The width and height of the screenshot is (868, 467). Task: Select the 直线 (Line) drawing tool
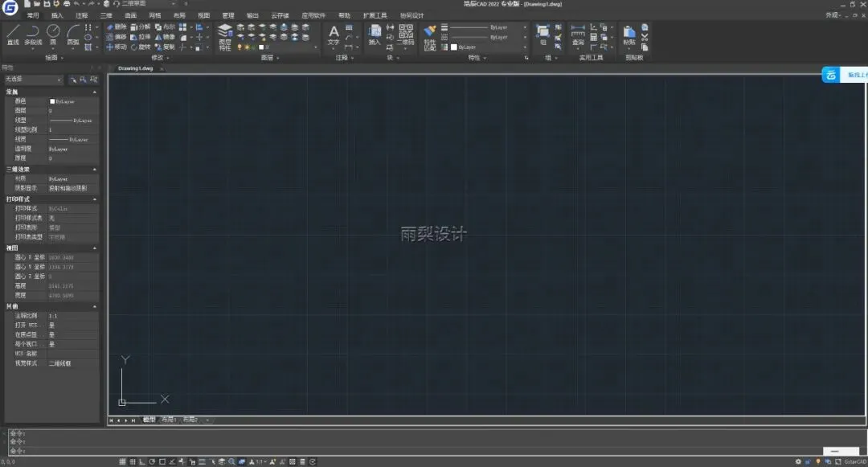[x=14, y=35]
